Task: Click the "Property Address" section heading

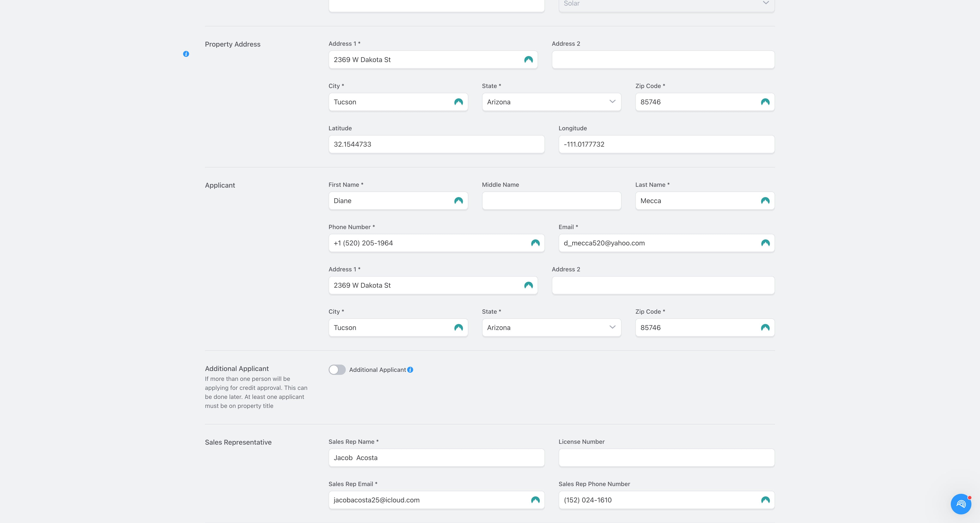Action: (232, 44)
